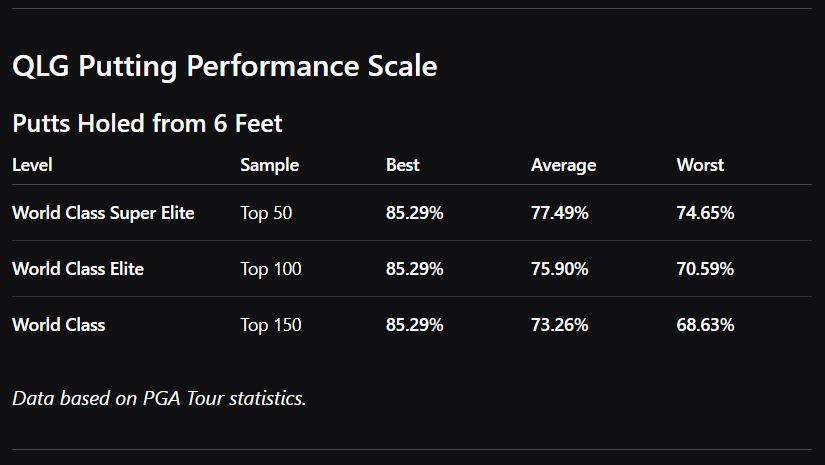Click the 74.65% worst value

(x=705, y=213)
